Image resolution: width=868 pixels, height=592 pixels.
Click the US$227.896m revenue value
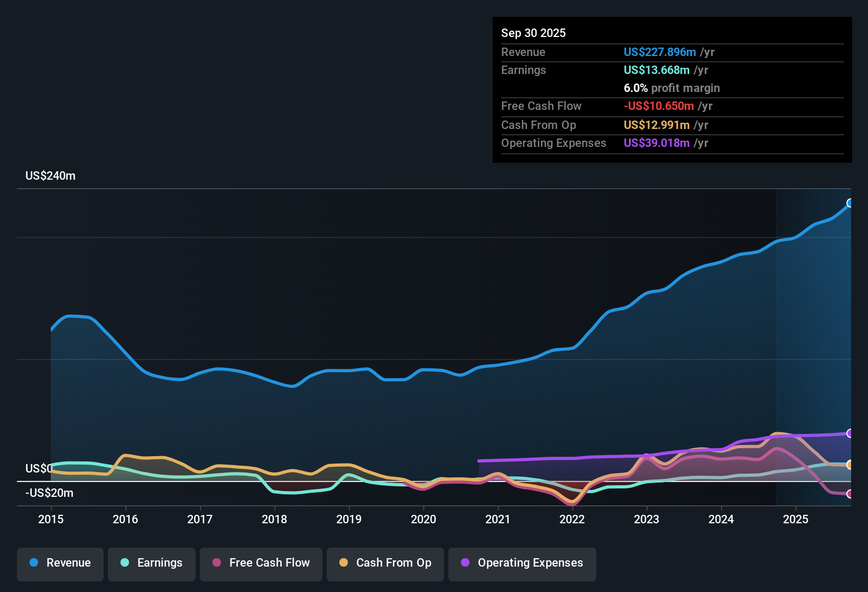[660, 52]
